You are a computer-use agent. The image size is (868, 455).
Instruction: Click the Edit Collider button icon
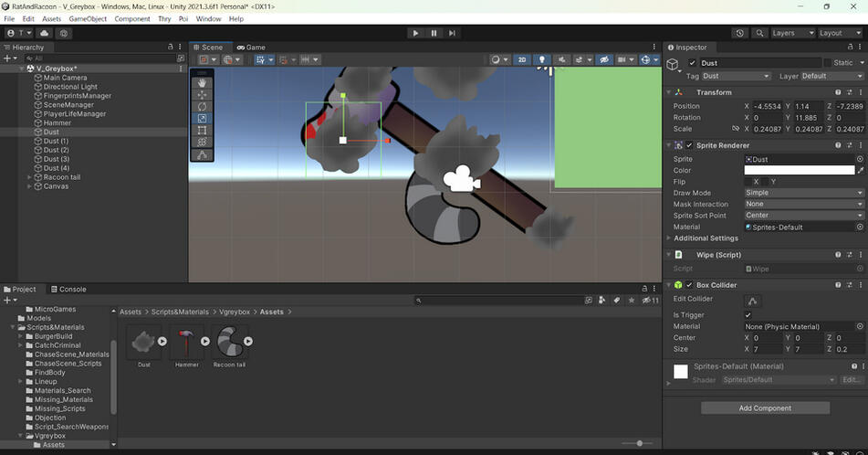point(753,301)
